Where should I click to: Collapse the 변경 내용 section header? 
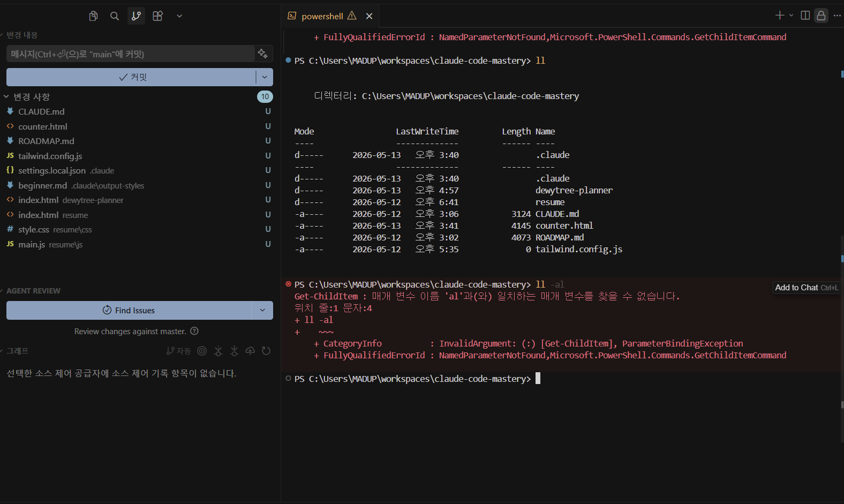point(22,35)
